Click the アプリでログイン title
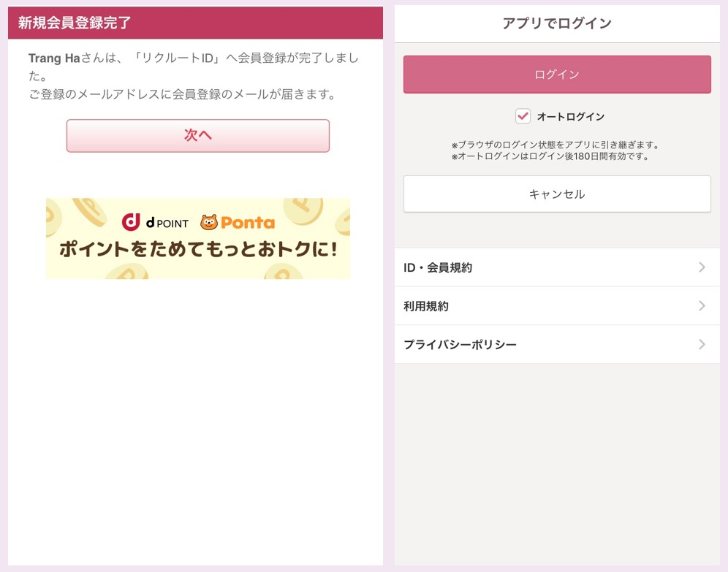This screenshot has width=728, height=572. [x=557, y=23]
